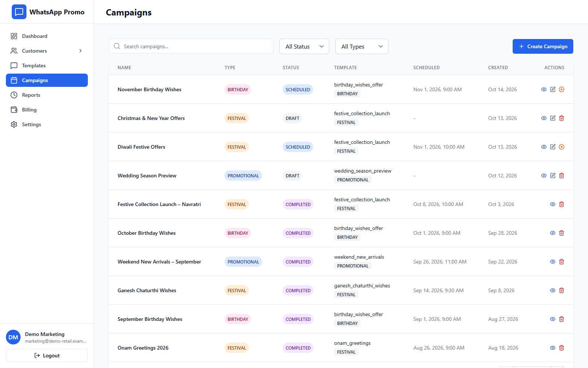View the October Birthday Wishes details
Screen dimensions: 588x368
pos(553,233)
